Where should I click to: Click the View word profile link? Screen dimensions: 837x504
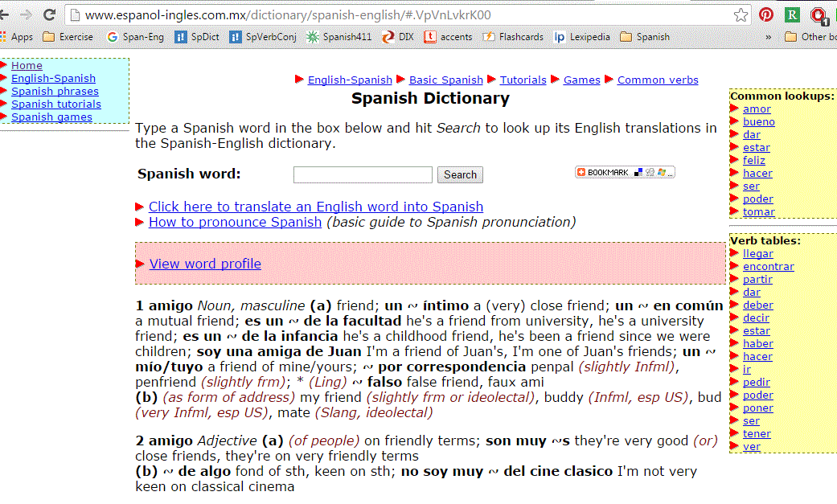click(205, 263)
